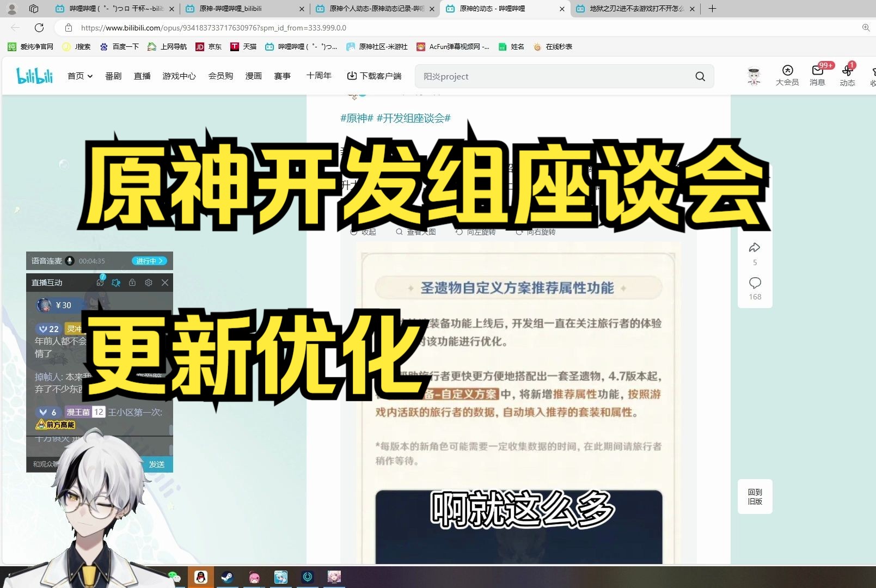Viewport: 876px width, 588px height.
Task: Click 向右旋转 image control
Action: tap(535, 232)
